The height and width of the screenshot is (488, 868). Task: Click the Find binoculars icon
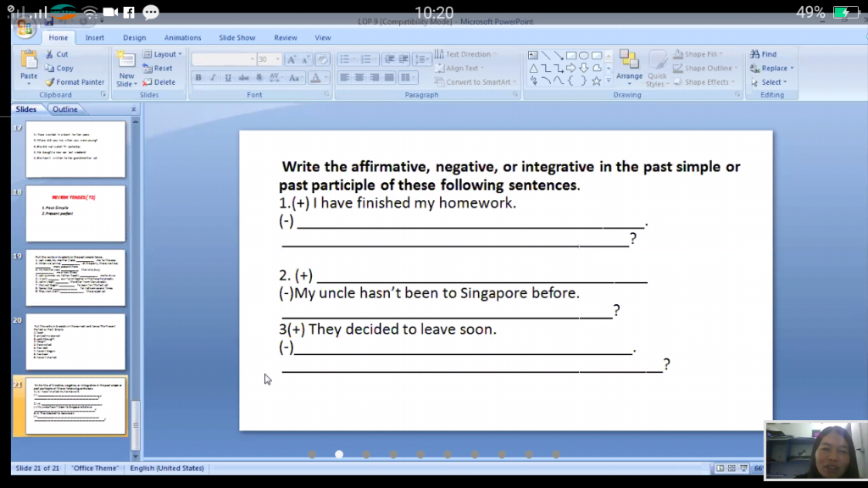[x=754, y=54]
